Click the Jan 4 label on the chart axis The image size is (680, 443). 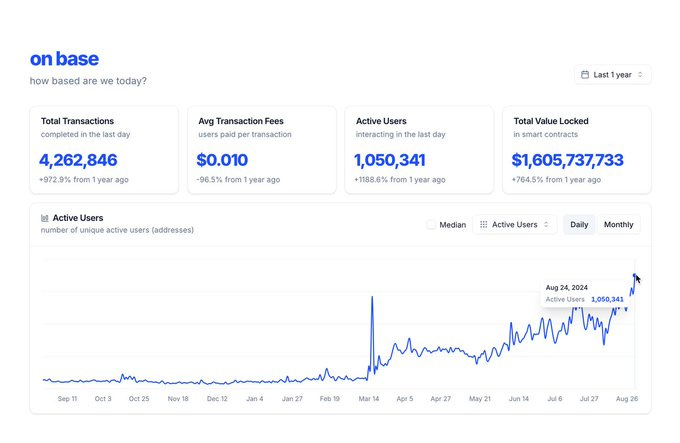[255, 398]
